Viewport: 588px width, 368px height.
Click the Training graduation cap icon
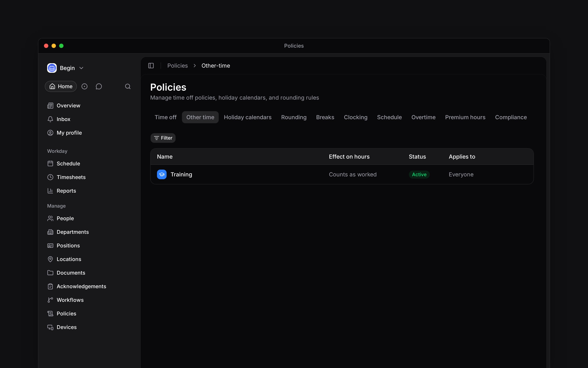pyautogui.click(x=162, y=175)
